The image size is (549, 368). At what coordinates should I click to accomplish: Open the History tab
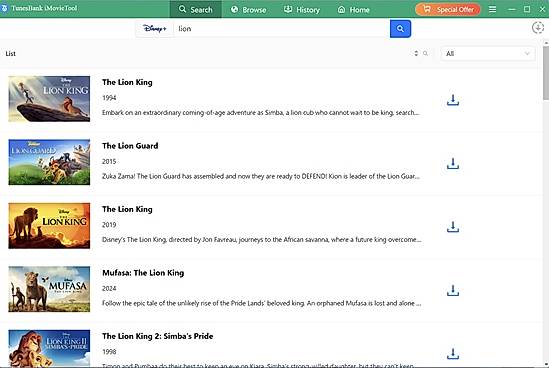pyautogui.click(x=302, y=9)
